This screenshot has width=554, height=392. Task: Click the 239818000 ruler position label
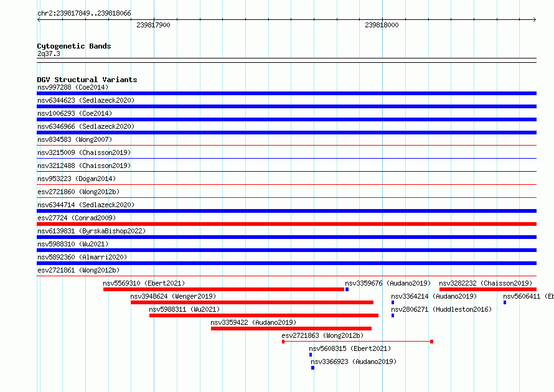click(x=382, y=25)
